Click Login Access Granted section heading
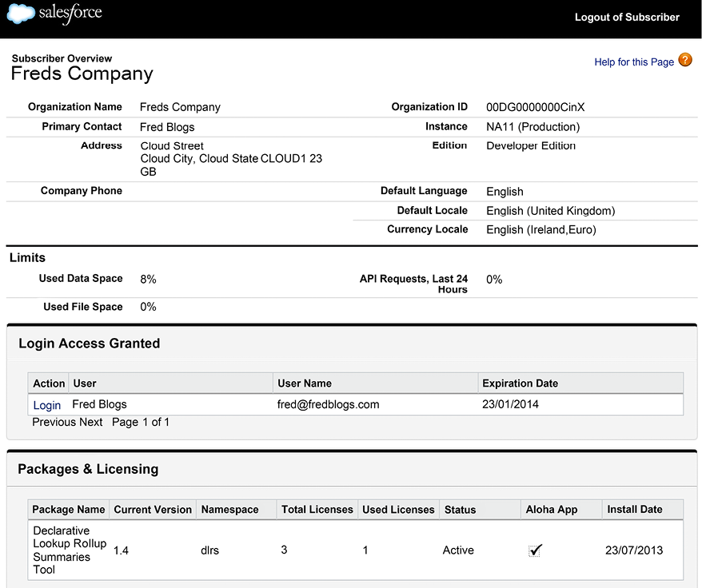The height and width of the screenshot is (588, 702). tap(89, 344)
